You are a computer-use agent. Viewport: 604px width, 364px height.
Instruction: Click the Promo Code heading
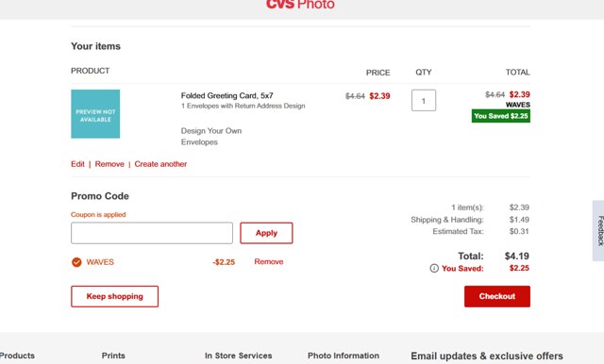100,196
